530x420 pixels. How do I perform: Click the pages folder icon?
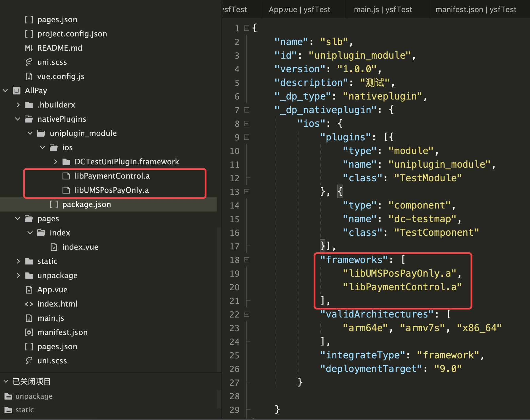point(29,219)
